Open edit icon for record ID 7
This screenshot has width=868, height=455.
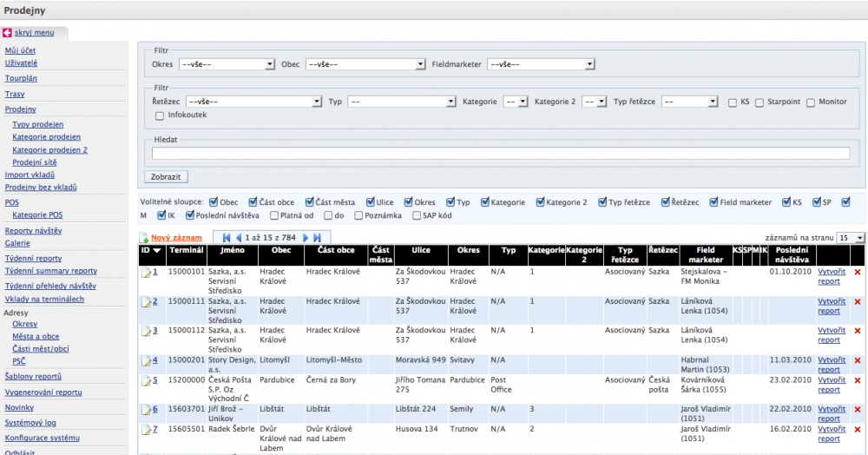click(146, 430)
